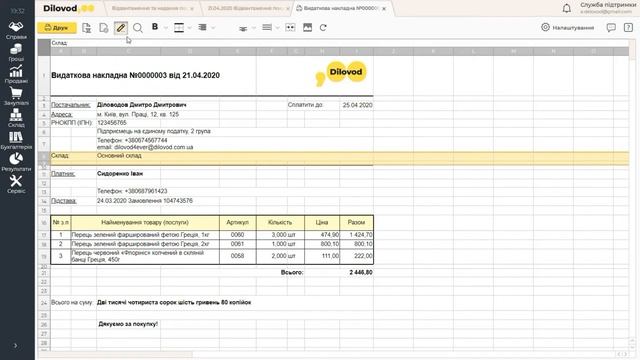
Task: Toggle the pencil edit mode icon
Action: pyautogui.click(x=121, y=28)
